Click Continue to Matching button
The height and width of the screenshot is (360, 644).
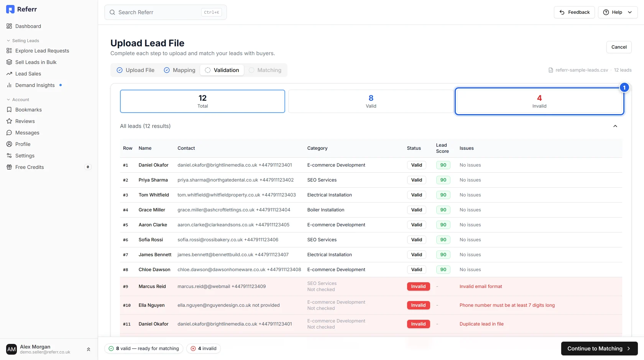click(x=599, y=349)
